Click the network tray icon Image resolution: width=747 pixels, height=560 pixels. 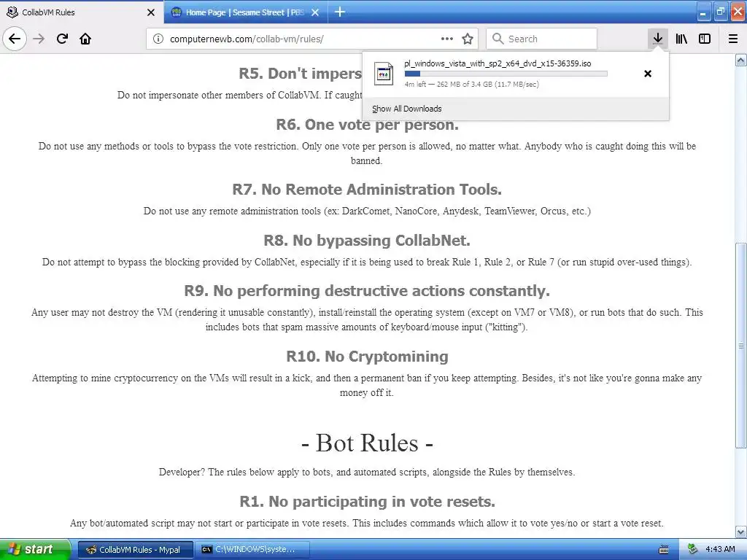[x=693, y=549]
